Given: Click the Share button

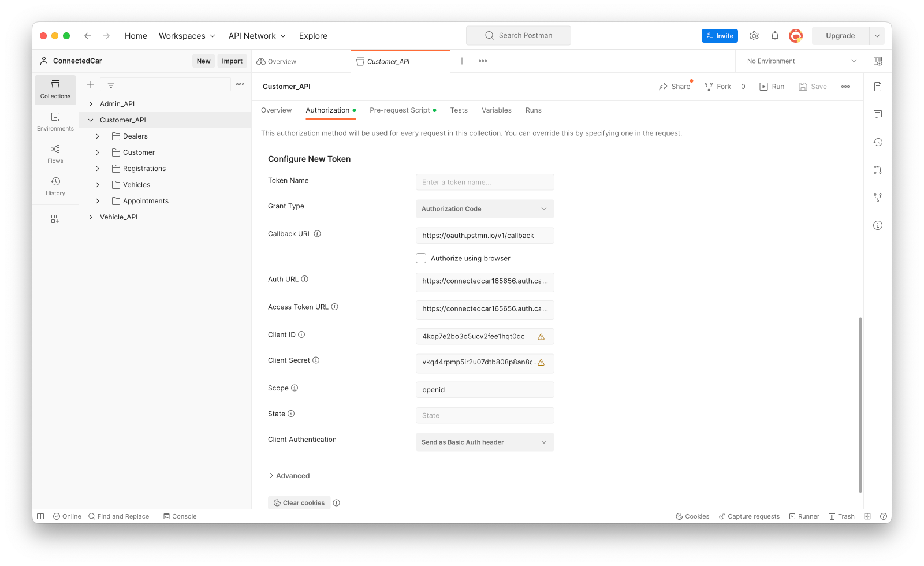Looking at the screenshot, I should pyautogui.click(x=675, y=87).
